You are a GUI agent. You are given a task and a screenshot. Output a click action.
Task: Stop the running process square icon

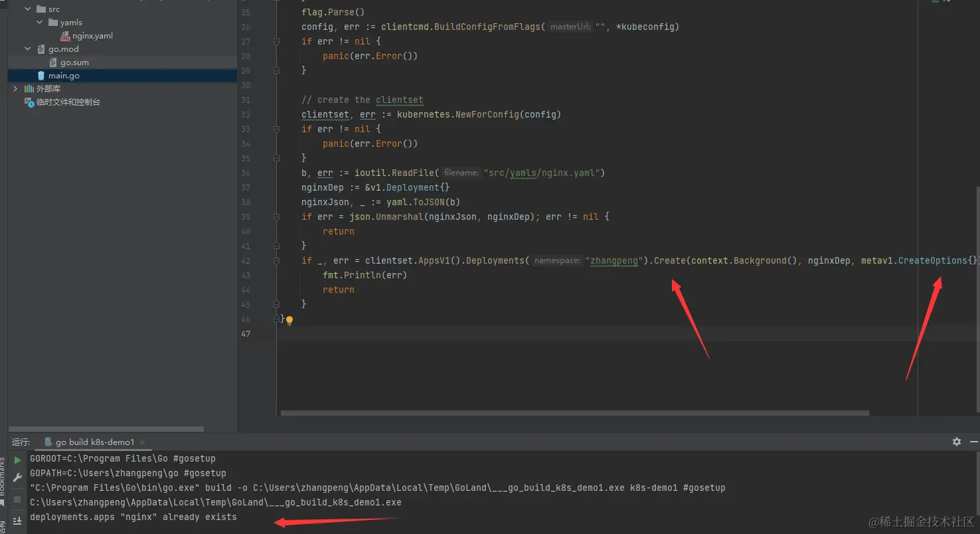[x=18, y=499]
